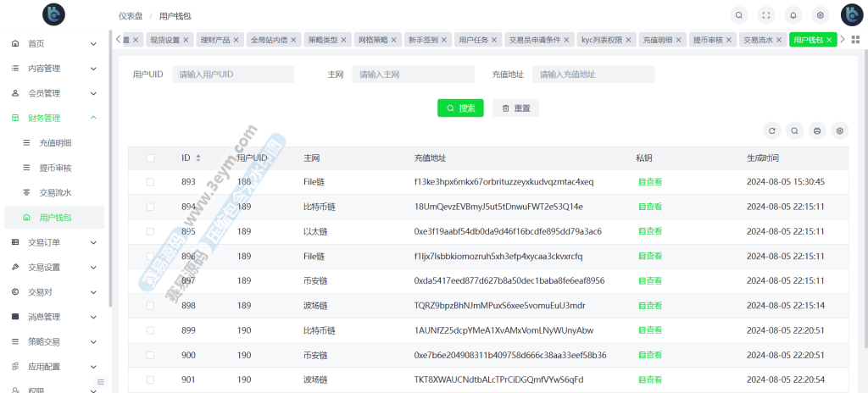Click 查看 link for ID 894 private key
The width and height of the screenshot is (868, 393).
tap(650, 207)
